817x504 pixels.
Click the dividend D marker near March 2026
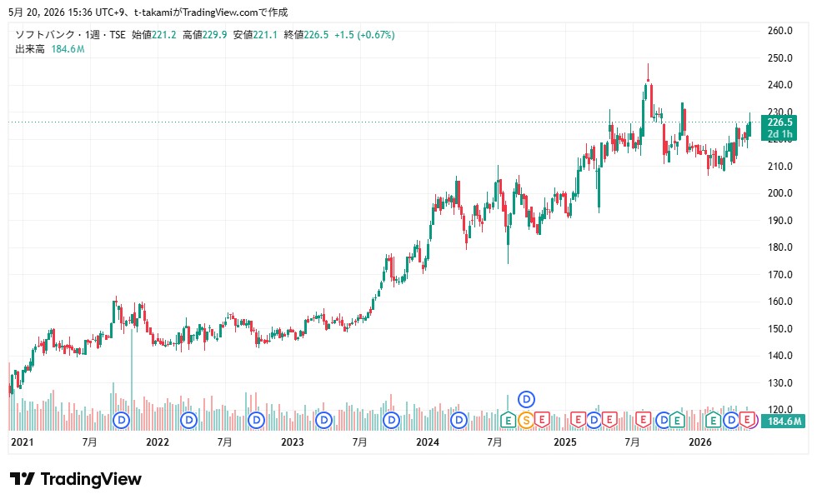[731, 420]
